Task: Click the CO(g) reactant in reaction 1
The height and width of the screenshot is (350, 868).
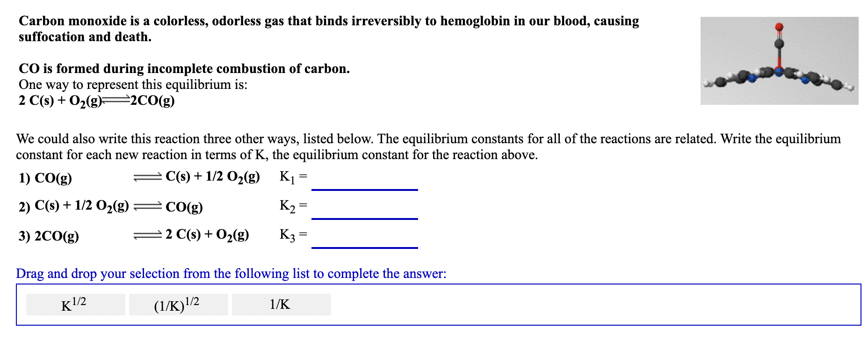Action: 53,178
